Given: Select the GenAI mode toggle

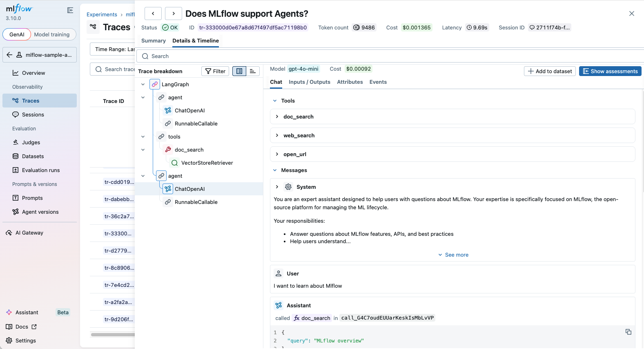Looking at the screenshot, I should (17, 34).
